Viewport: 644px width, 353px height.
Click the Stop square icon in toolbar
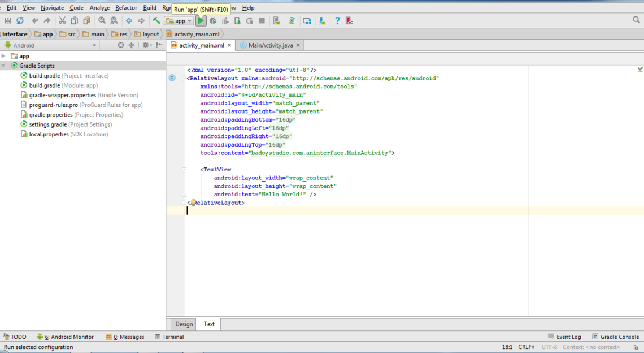pos(262,21)
